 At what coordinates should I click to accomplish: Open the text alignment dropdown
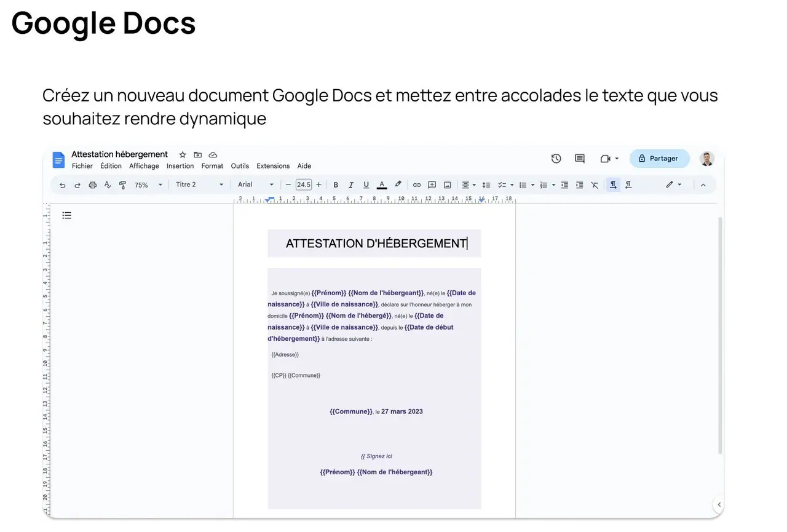(469, 185)
